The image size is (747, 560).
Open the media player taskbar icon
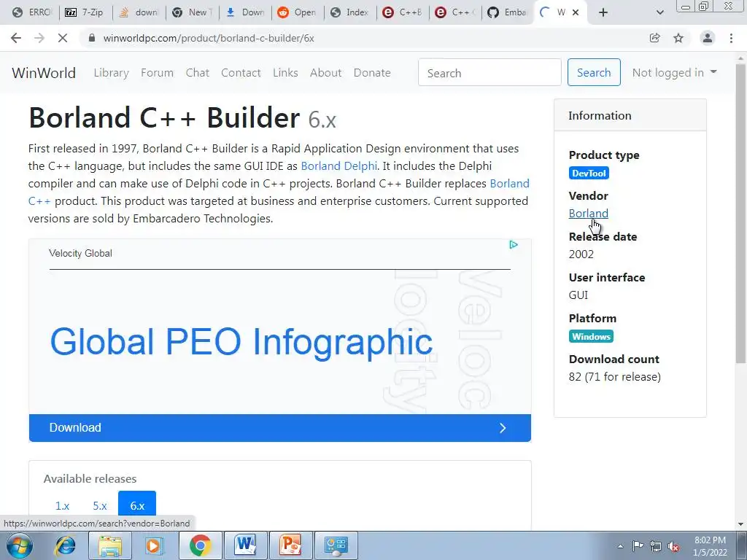coord(154,545)
